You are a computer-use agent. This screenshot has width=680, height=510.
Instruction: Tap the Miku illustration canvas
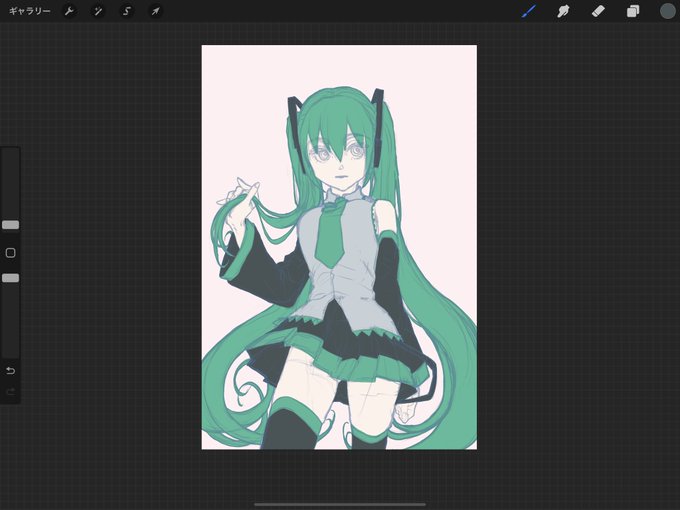click(339, 247)
